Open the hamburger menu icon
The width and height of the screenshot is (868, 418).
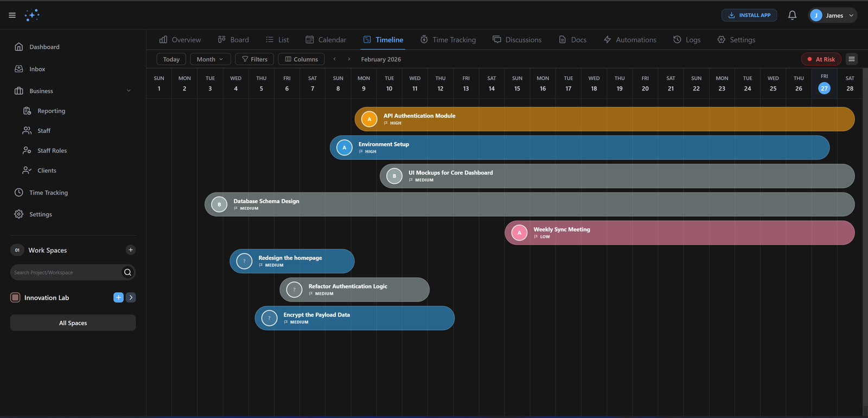pos(12,15)
